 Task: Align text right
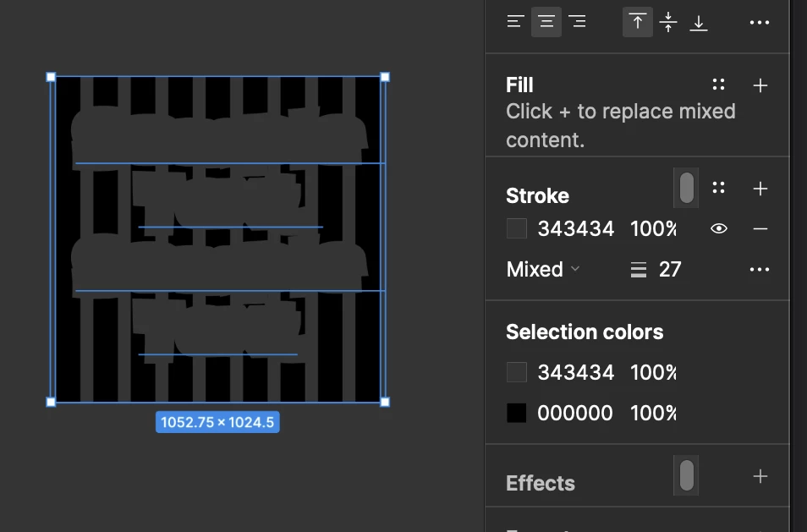click(577, 22)
